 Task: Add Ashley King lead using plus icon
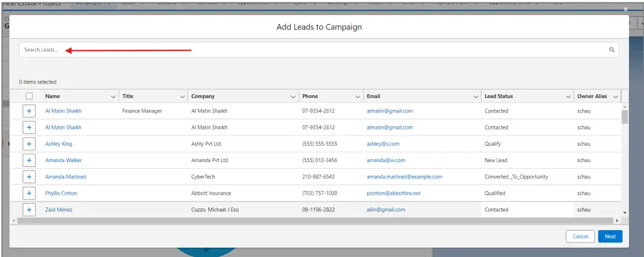pyautogui.click(x=29, y=144)
